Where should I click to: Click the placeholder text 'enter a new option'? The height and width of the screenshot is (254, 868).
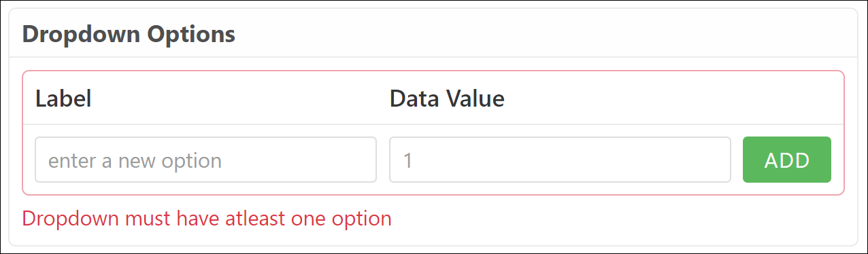coord(135,161)
